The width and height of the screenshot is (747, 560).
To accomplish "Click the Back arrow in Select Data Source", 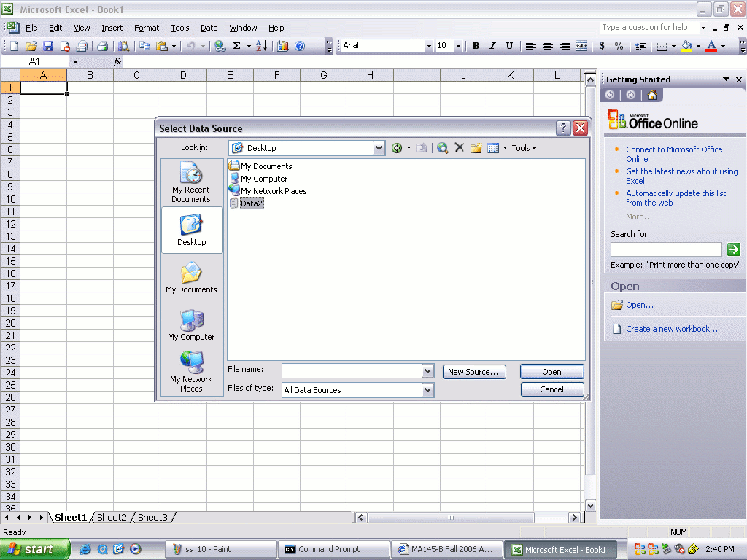I will [397, 148].
